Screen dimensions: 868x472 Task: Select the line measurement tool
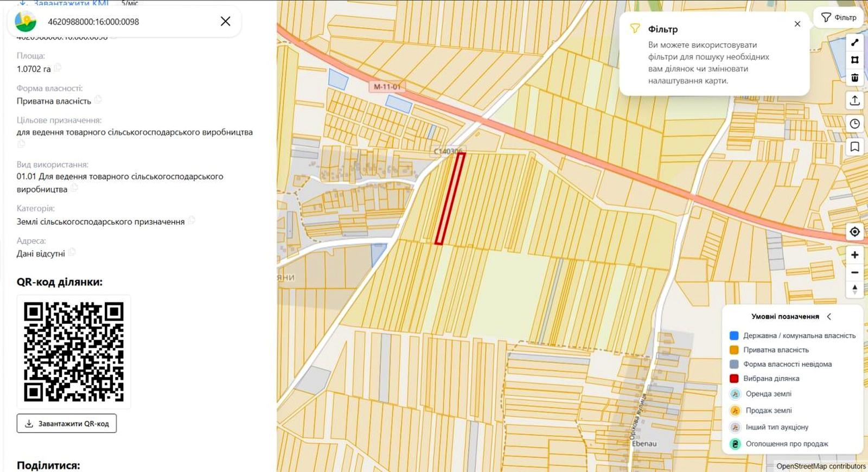tap(854, 42)
